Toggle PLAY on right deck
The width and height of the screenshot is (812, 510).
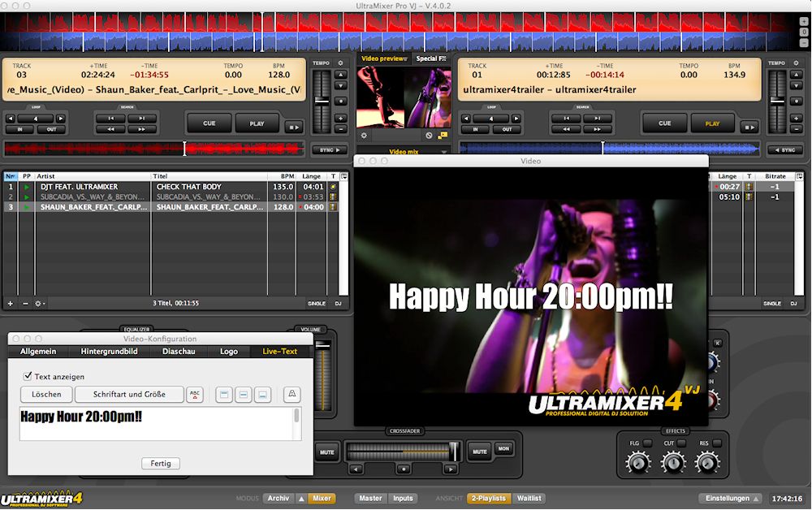coord(713,123)
